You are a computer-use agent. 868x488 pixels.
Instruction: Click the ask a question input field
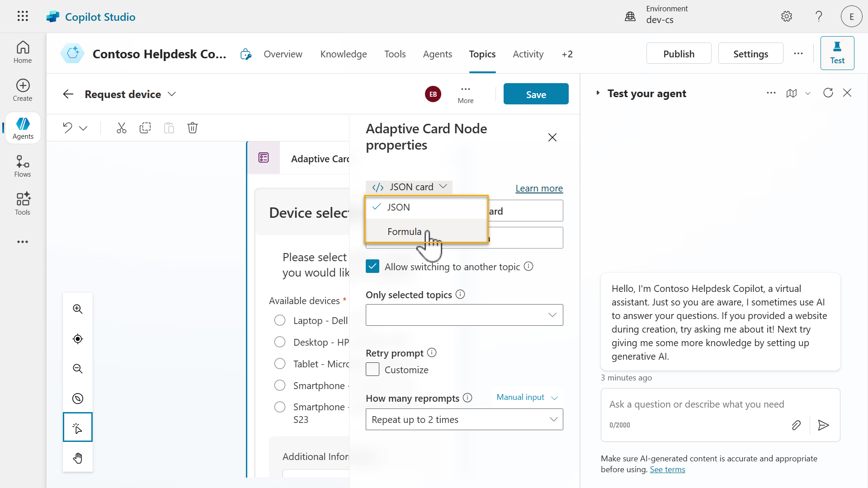click(x=696, y=404)
